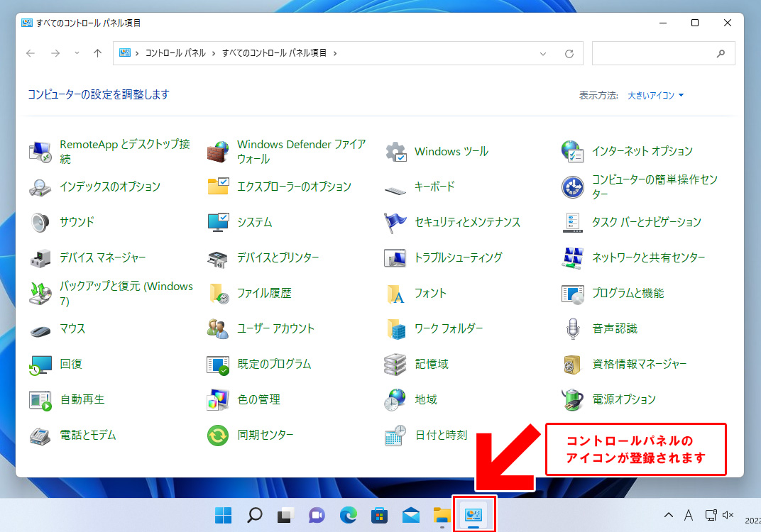
Task: Expand the recent locations chevron next to Forward
Action: pos(77,53)
